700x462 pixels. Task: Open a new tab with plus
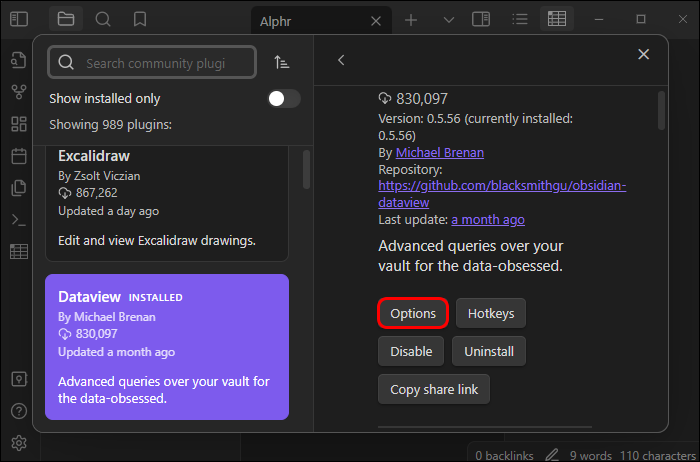(x=412, y=19)
